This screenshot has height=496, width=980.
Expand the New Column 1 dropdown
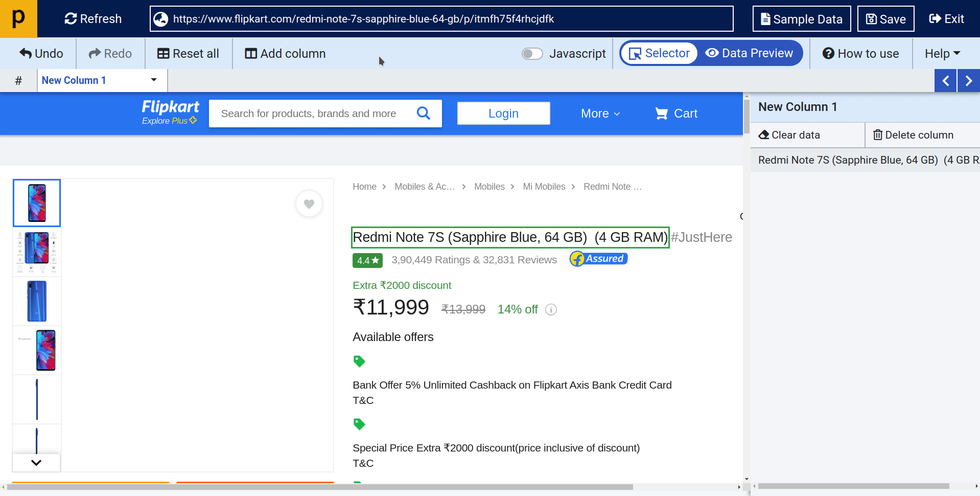153,80
